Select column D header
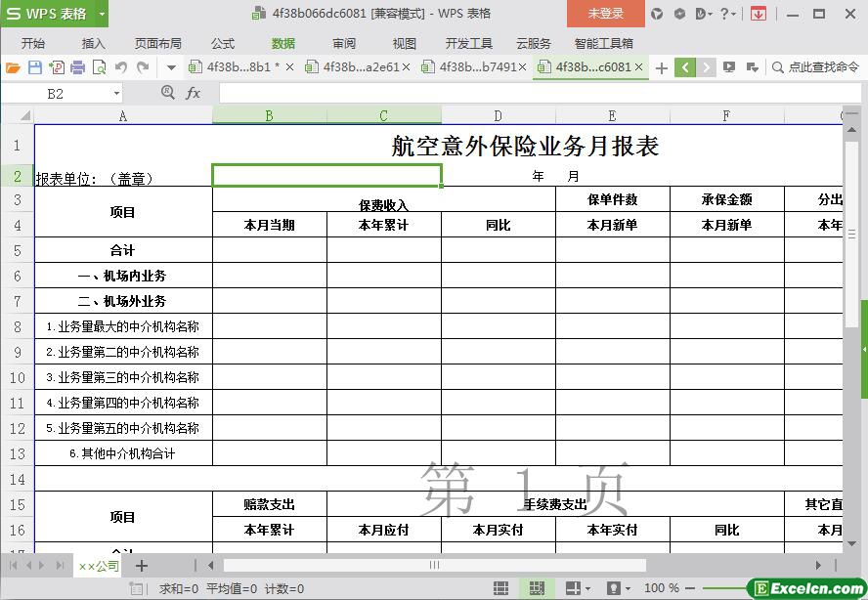This screenshot has width=868, height=600. coord(498,115)
